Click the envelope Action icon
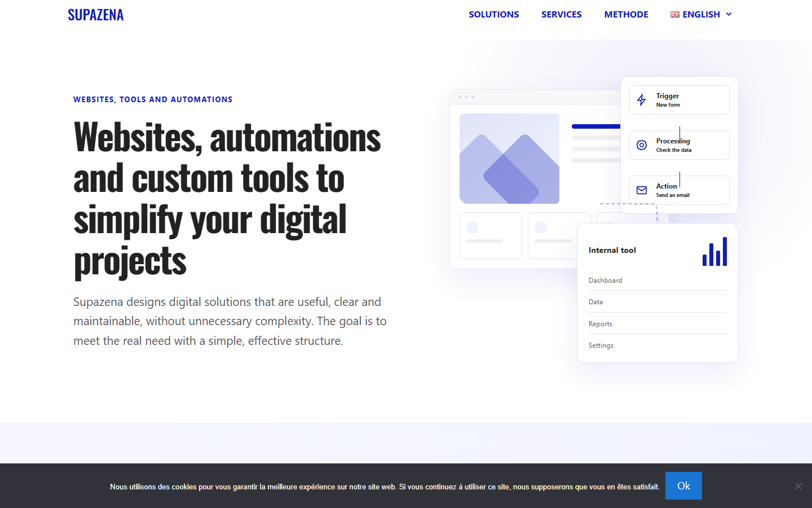This screenshot has height=508, width=812. [x=642, y=190]
